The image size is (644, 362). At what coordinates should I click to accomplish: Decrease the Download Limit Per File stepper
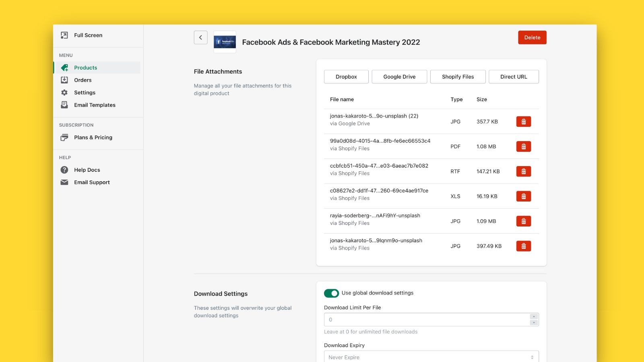pyautogui.click(x=534, y=323)
